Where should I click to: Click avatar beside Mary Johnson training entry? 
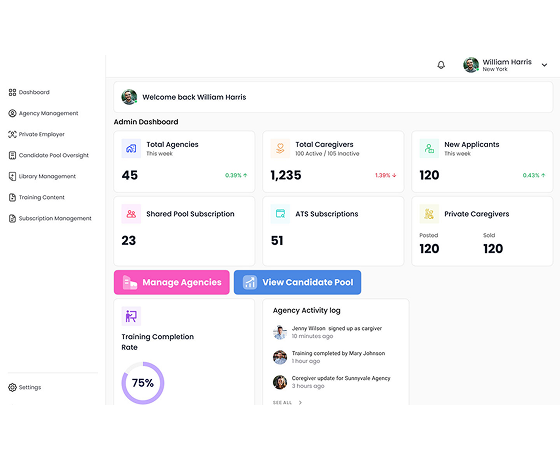(280, 357)
